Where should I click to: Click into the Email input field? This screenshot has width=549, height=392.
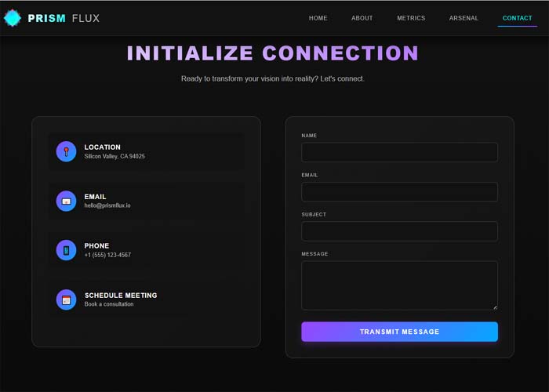pyautogui.click(x=399, y=192)
